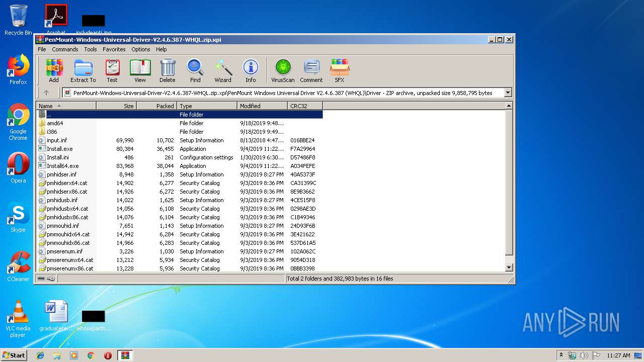Click the Test archive icon

pos(112,70)
